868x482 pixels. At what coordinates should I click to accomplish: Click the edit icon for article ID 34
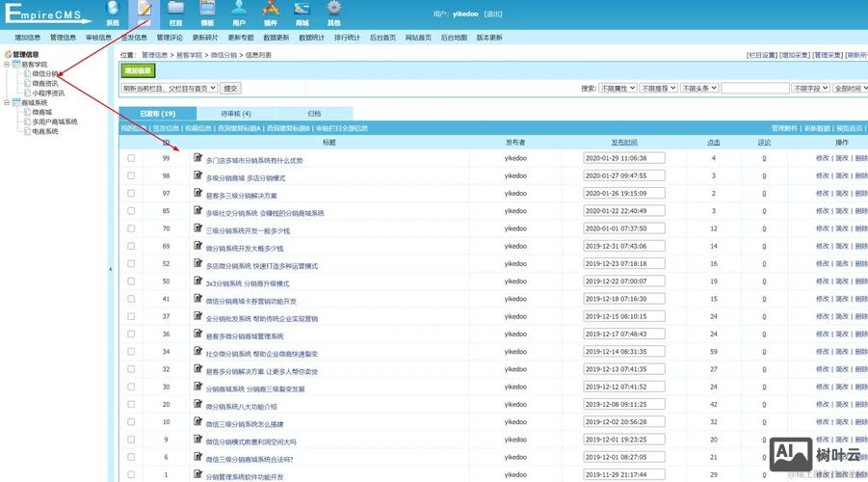tap(197, 351)
